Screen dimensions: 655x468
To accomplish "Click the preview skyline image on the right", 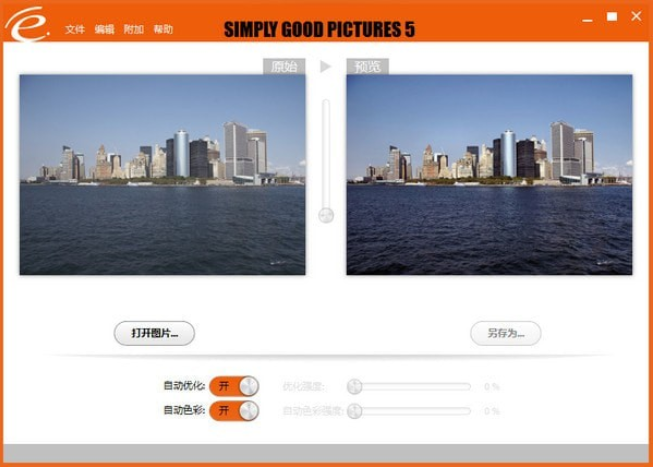I will [x=489, y=175].
